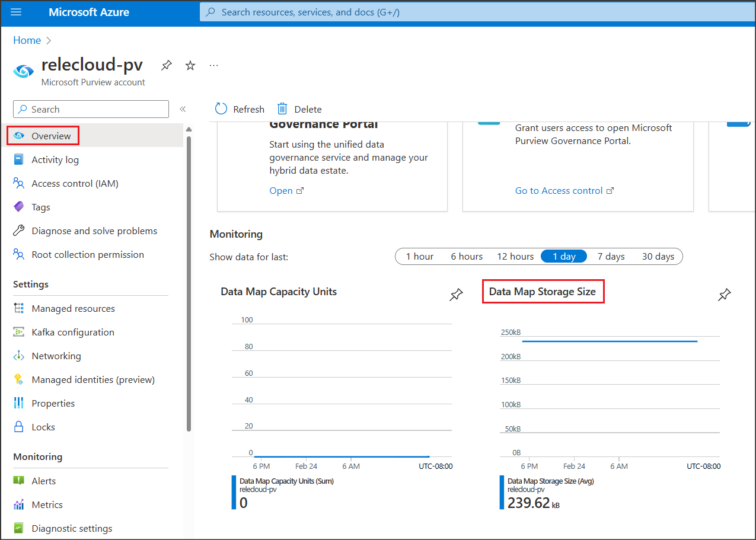Open Managed identities (preview)
Screen dimensions: 756x540
click(93, 379)
